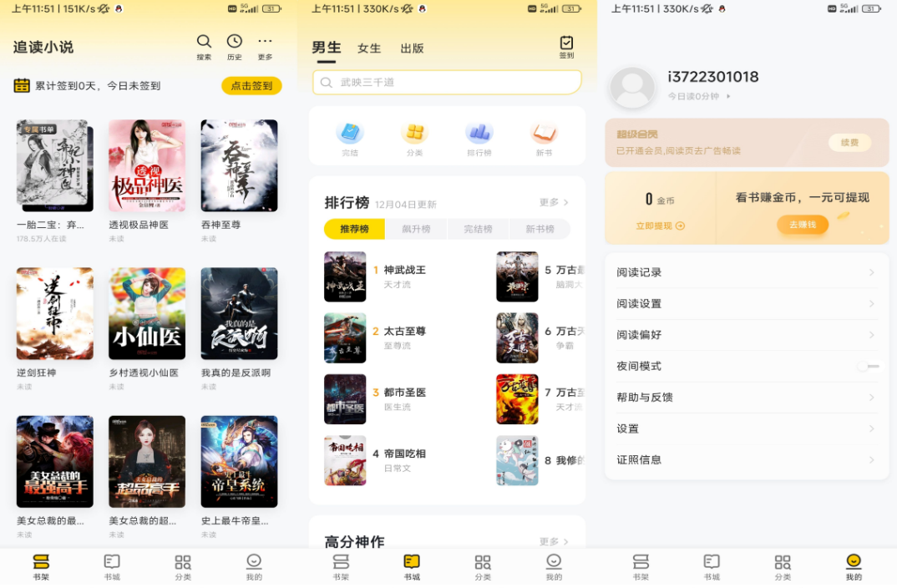Select the 飙升榜 ranking tab

[x=416, y=229]
